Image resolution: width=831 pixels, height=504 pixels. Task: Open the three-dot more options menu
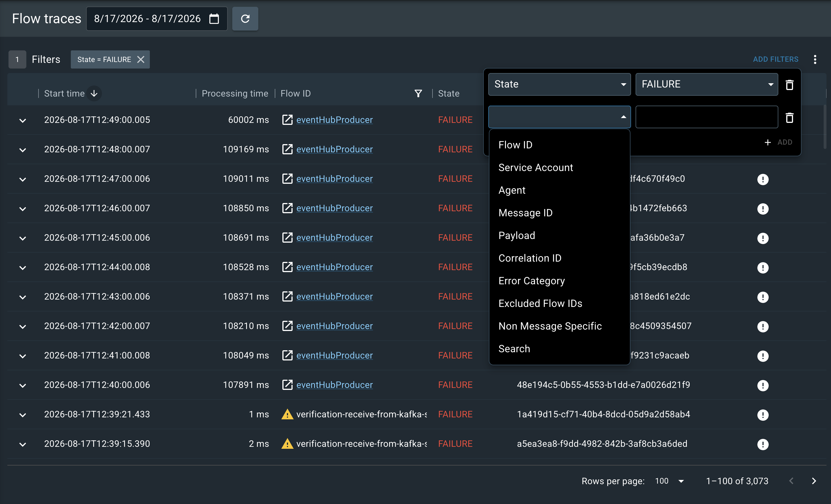(x=815, y=59)
